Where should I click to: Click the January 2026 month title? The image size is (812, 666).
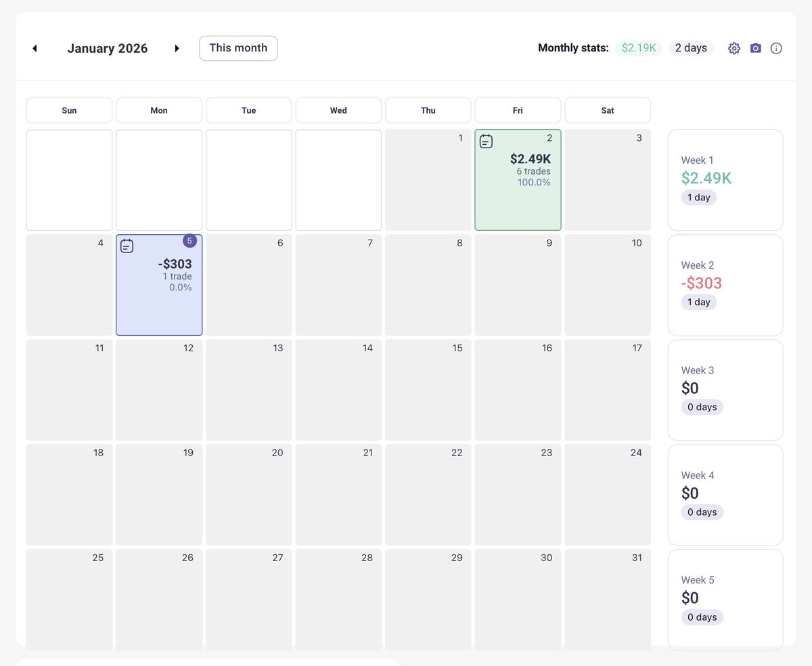coord(108,49)
